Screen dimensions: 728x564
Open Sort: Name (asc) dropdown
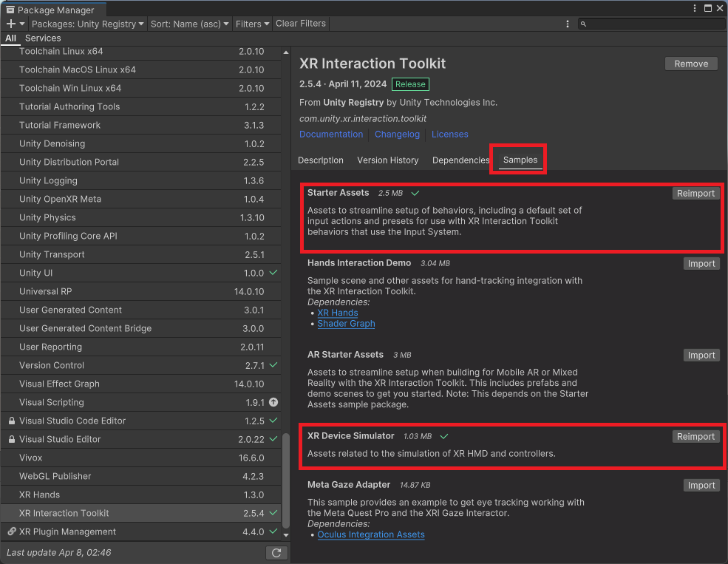[189, 24]
